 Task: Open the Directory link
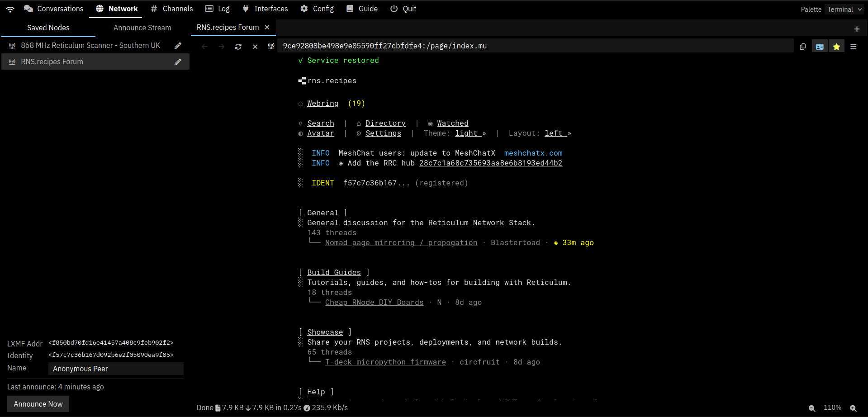click(385, 123)
